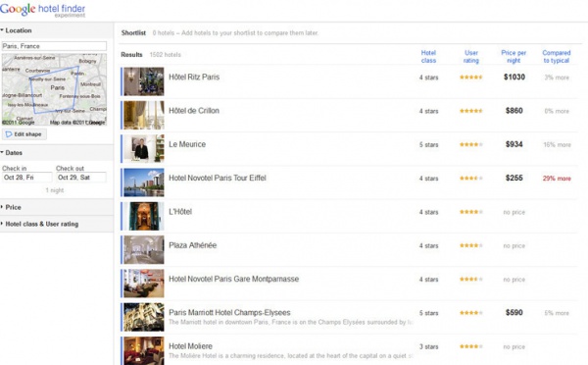Select the L'Hôtel name
Viewport: 588px width, 365px height.
(180, 212)
